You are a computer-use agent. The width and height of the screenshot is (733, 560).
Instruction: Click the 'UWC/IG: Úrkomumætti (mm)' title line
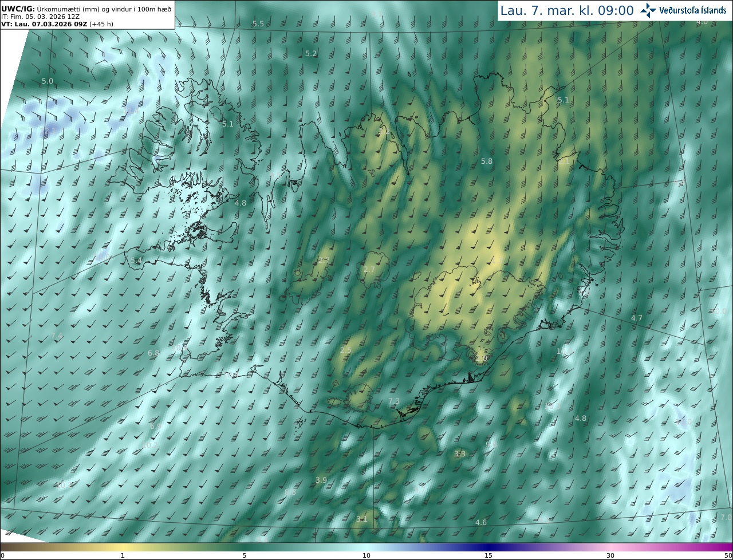point(86,9)
